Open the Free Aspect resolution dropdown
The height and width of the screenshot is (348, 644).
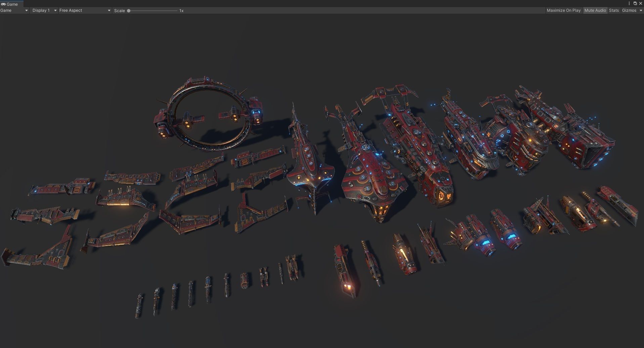85,10
